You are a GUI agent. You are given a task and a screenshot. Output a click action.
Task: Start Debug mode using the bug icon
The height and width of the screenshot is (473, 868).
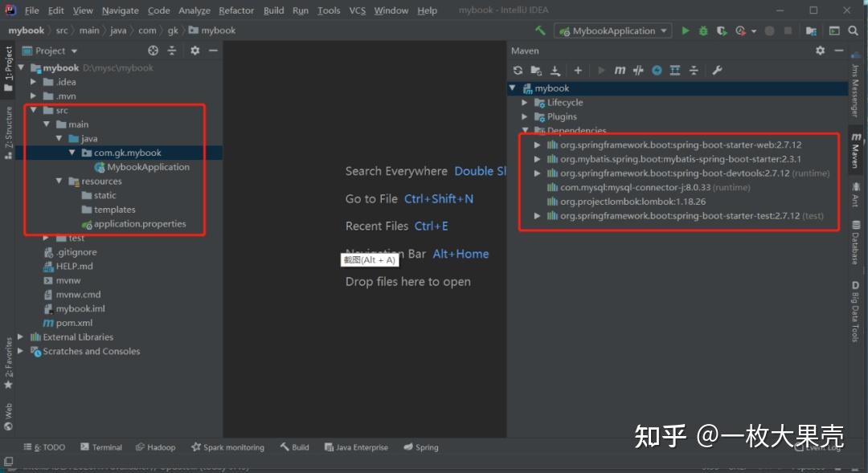(x=702, y=31)
